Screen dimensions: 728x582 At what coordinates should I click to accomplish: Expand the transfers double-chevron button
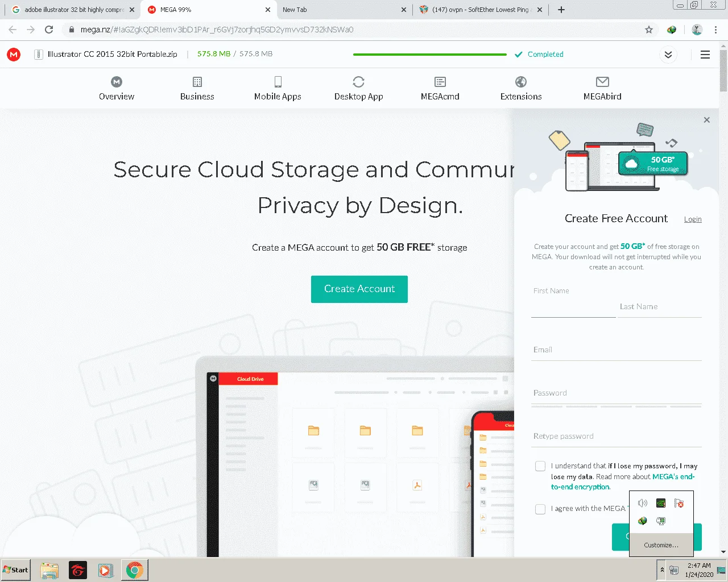coord(668,55)
